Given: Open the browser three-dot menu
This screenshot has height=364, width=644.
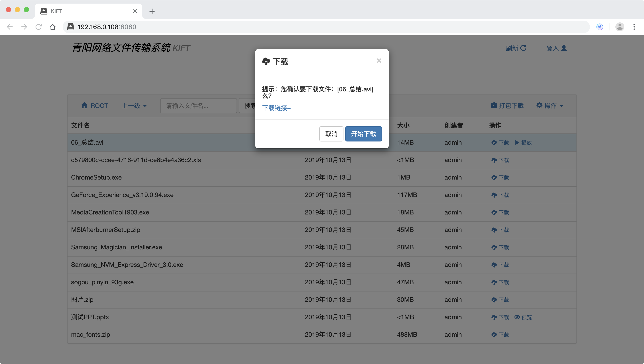Looking at the screenshot, I should click(x=634, y=27).
